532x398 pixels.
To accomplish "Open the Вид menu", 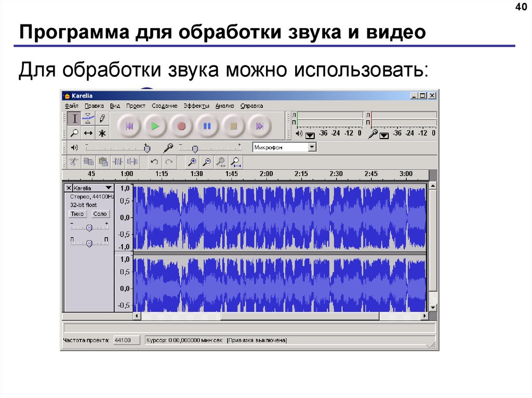I will (115, 106).
